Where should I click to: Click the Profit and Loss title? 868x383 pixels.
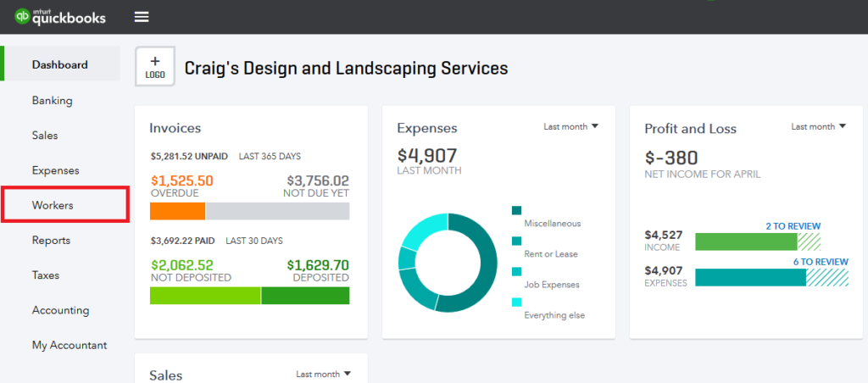click(x=690, y=129)
